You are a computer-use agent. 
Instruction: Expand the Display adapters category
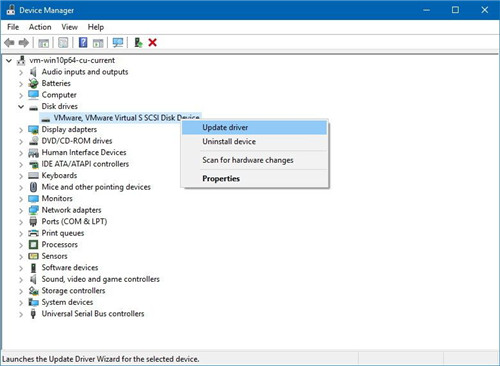pyautogui.click(x=21, y=130)
